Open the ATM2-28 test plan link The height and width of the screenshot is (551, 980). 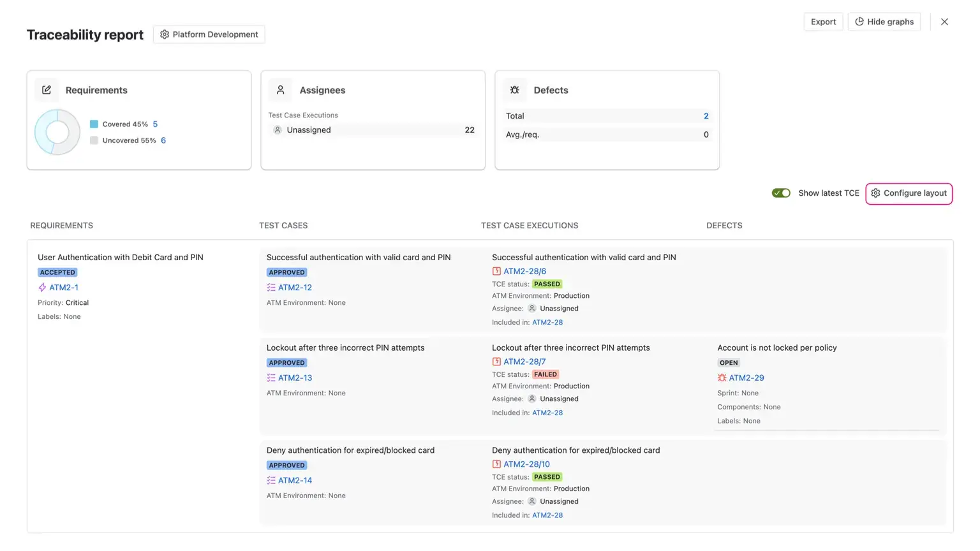(x=547, y=322)
